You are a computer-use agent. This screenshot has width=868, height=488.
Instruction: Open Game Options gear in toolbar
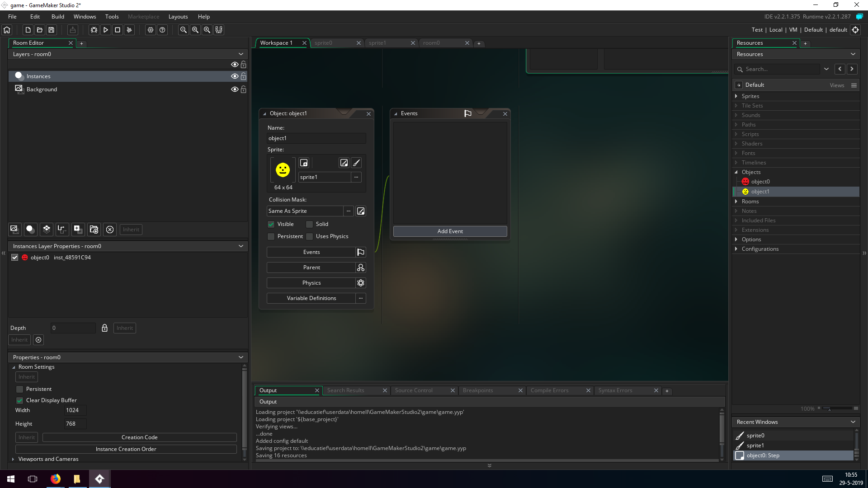[151, 30]
